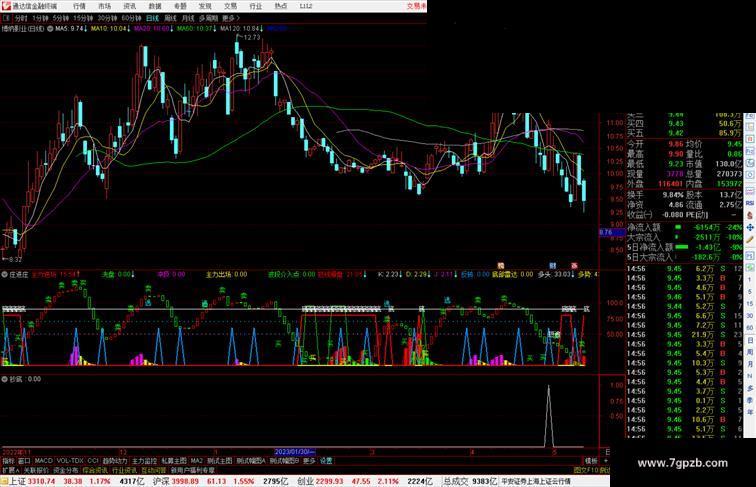Viewport: 756px width, 487px height.
Task: Click the 创业 index in status bar
Action: point(306,481)
